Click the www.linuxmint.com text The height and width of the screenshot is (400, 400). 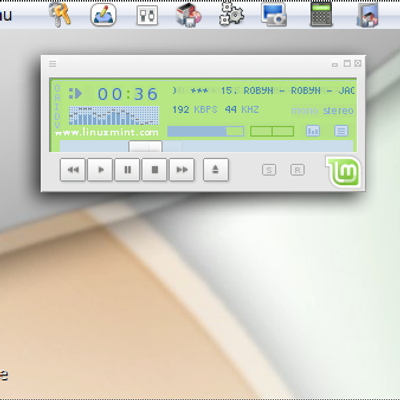pos(107,132)
